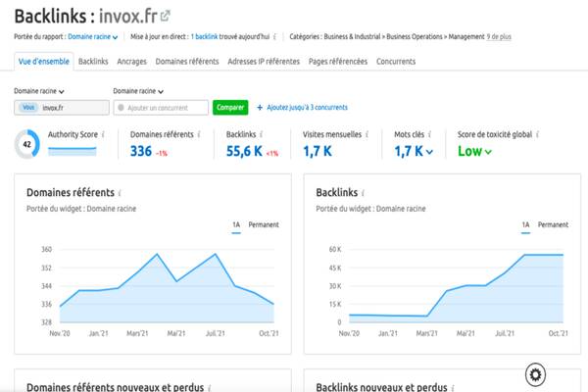Click the Authority Score trend sparkline

[x=72, y=151]
